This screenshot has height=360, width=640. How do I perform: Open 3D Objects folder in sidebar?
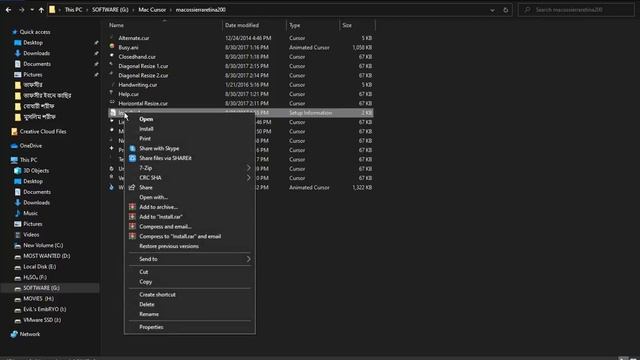click(36, 171)
